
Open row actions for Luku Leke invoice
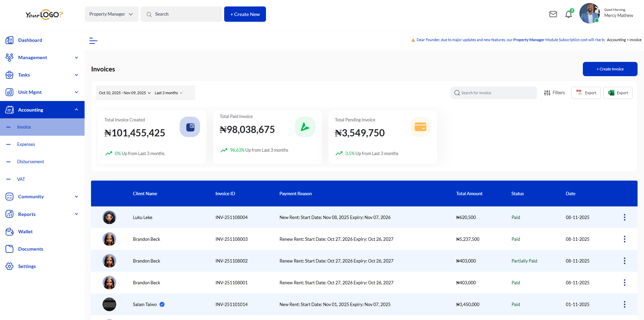(624, 217)
